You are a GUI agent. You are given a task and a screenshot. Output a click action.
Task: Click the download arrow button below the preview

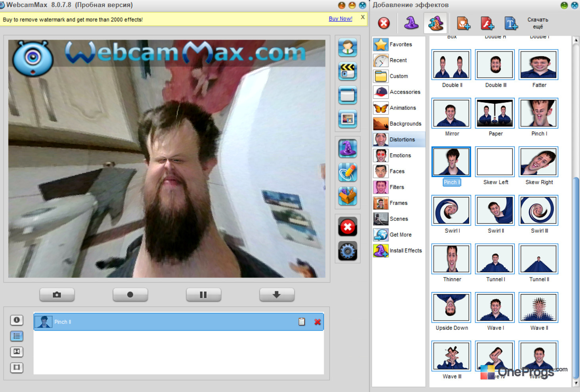click(x=277, y=294)
